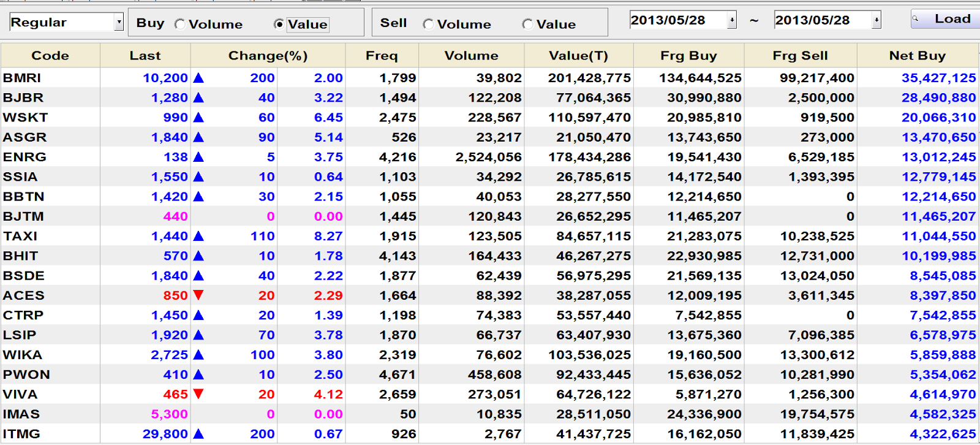Select the Buy Value radio button
Image resolution: width=980 pixels, height=445 pixels.
tap(279, 25)
